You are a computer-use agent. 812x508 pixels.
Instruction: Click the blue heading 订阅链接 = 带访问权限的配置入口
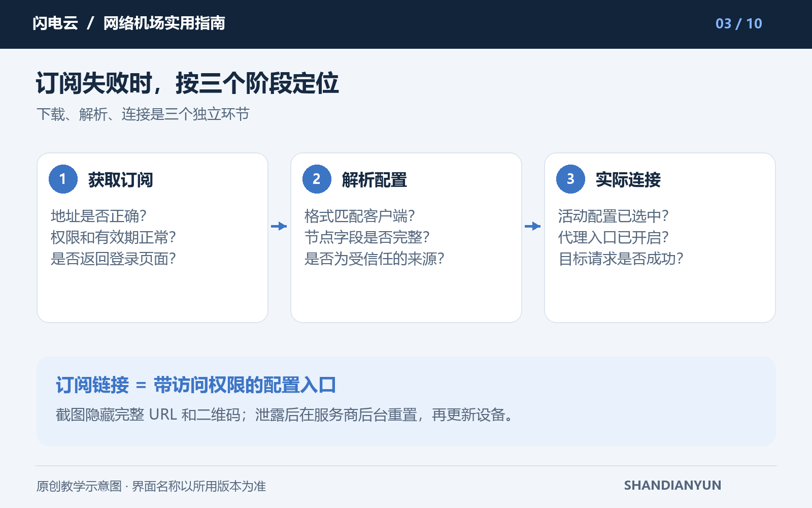pyautogui.click(x=196, y=385)
